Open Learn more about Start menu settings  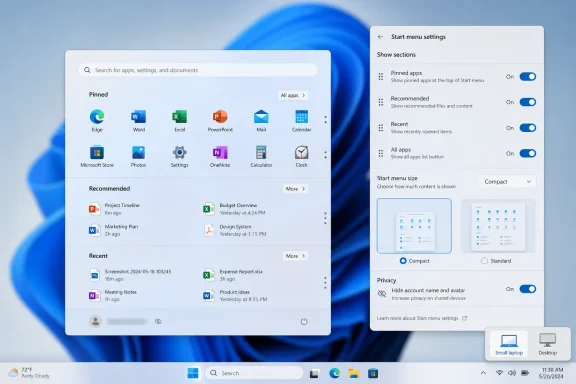tap(422, 318)
